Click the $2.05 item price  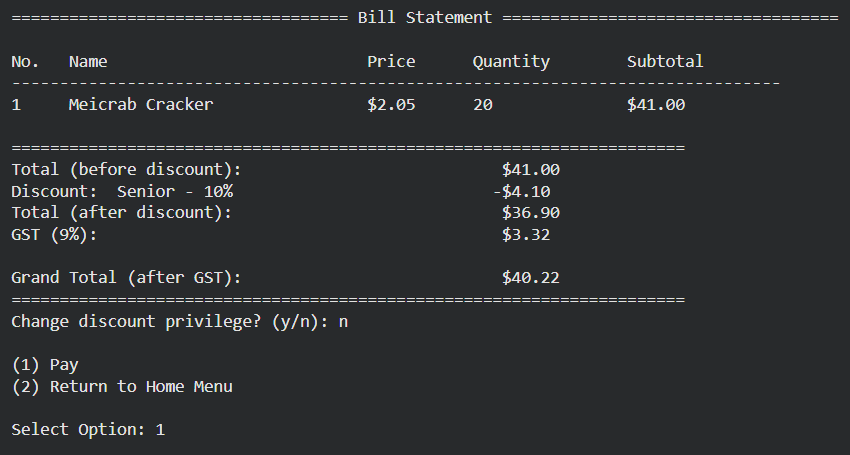tap(391, 104)
